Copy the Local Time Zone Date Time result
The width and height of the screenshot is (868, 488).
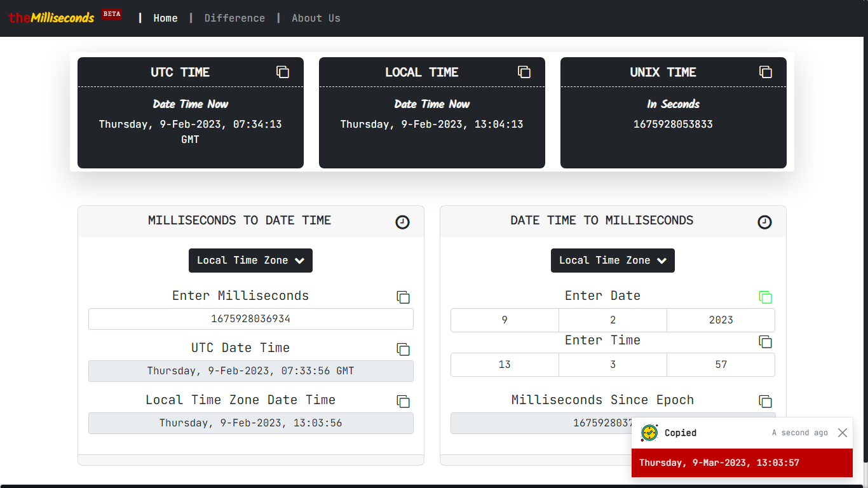coord(403,401)
